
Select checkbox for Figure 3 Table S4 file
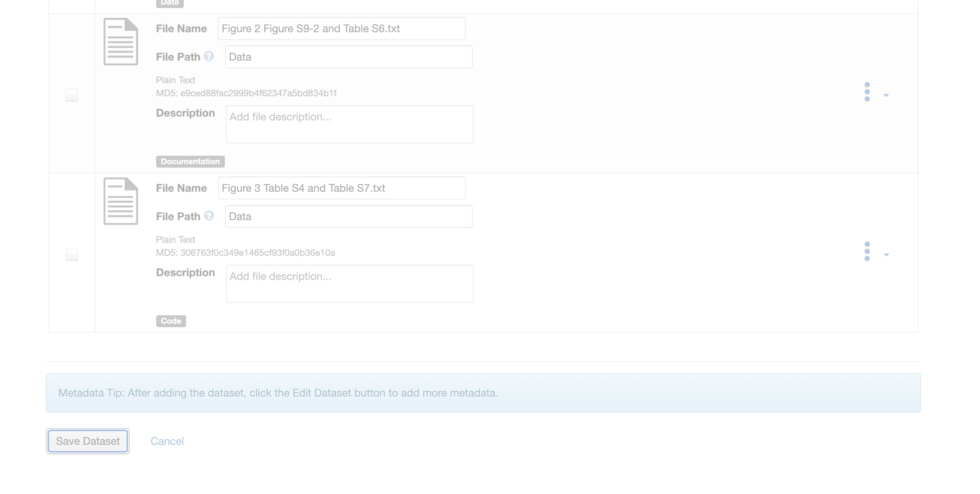(x=72, y=255)
